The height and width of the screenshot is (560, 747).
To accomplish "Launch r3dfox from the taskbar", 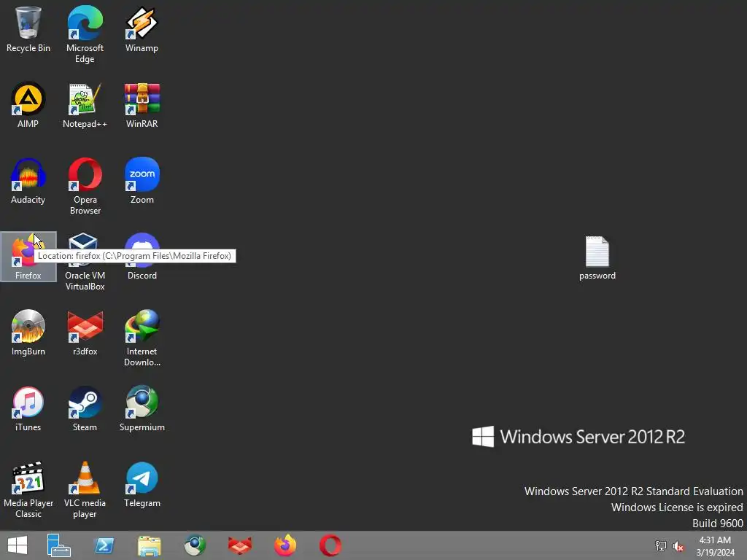I will (239, 545).
